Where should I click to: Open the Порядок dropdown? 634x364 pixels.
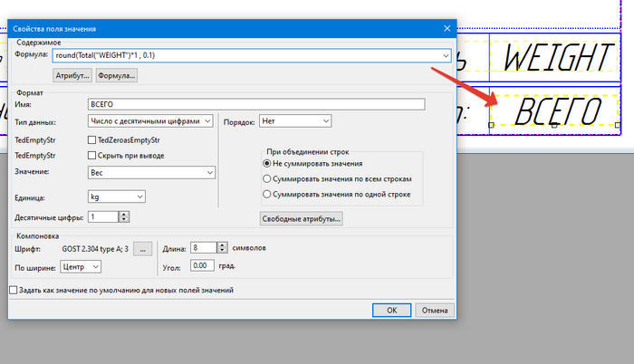click(x=295, y=121)
